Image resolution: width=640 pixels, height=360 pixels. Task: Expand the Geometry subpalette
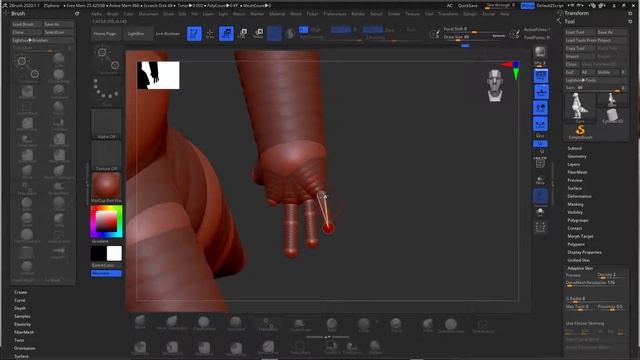577,156
